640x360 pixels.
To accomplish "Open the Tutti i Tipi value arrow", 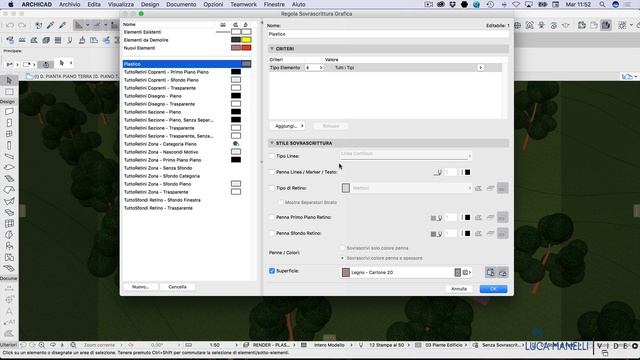I will tap(480, 68).
